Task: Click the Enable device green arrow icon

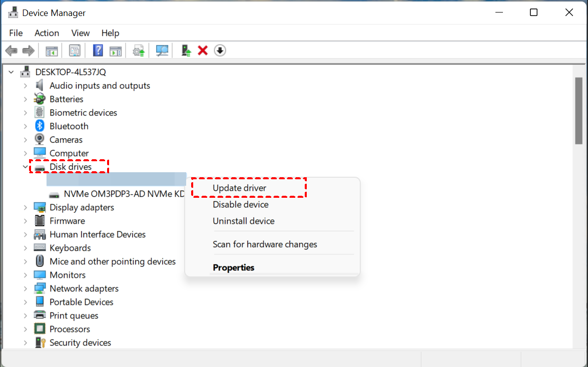Action: click(186, 50)
